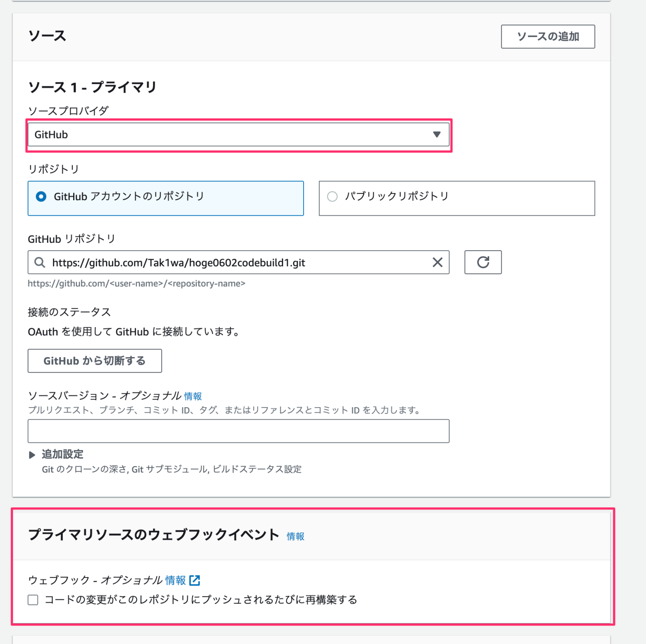Choose the パブリックリポジトリ radio option
This screenshot has height=644, width=646.
(332, 196)
